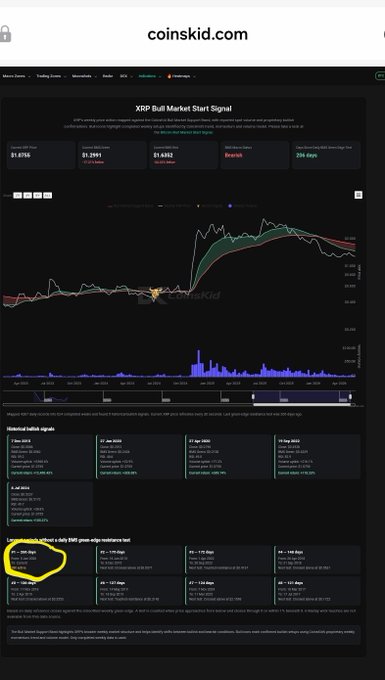Viewport: 385px width, 680px height.
Task: Click the $1.6352 BMS red value card
Action: 183,155
